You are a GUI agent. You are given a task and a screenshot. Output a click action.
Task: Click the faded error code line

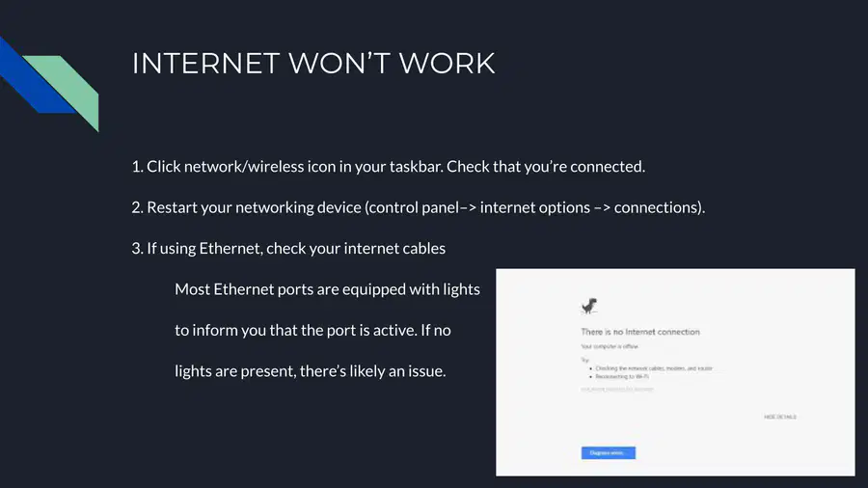tap(616, 389)
